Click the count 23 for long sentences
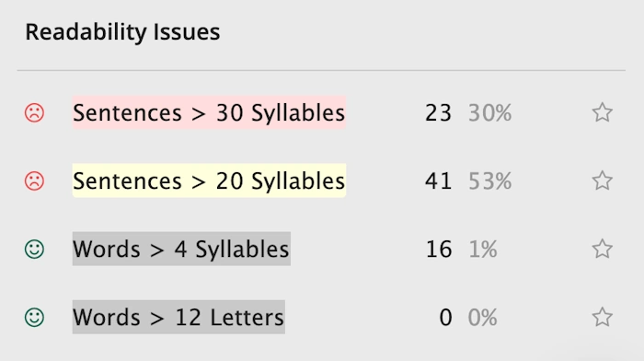Image resolution: width=644 pixels, height=361 pixels. click(438, 113)
